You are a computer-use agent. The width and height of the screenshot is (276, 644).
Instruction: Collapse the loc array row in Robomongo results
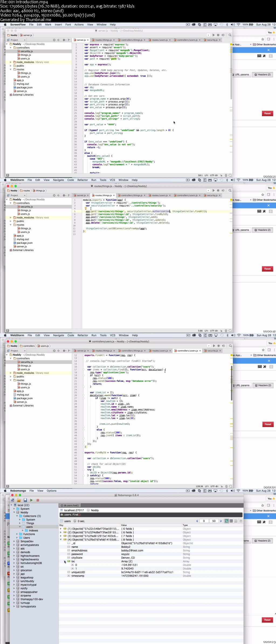pos(65,561)
